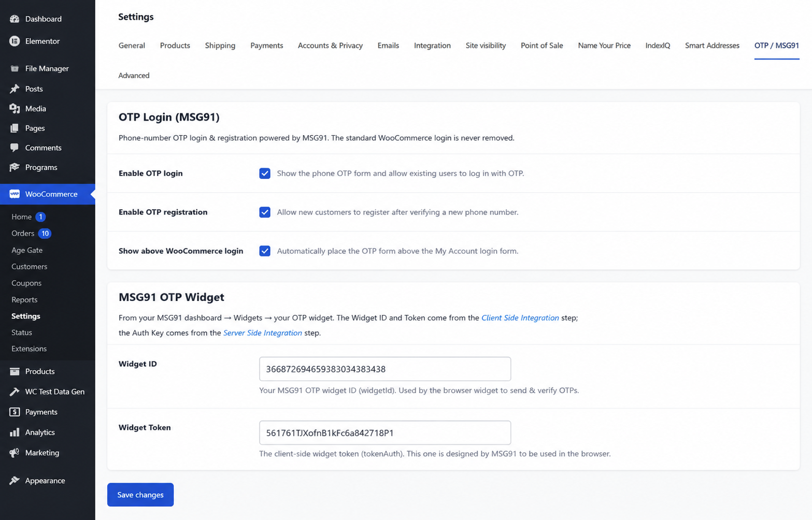Switch to the Products settings tab
This screenshot has width=812, height=520.
(175, 46)
